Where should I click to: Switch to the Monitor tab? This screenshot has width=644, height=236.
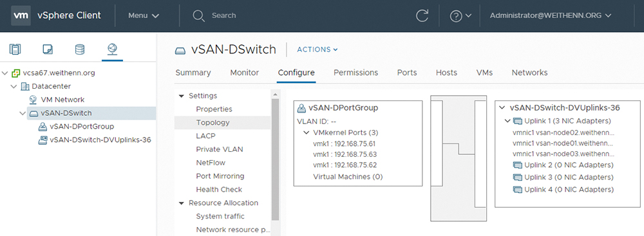(244, 73)
